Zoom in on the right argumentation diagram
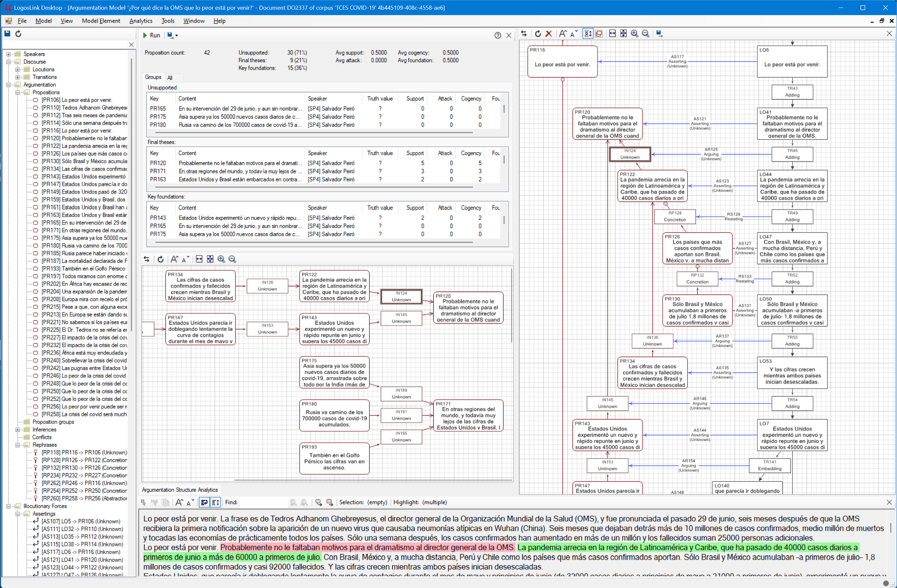This screenshot has width=897, height=588. tap(634, 34)
